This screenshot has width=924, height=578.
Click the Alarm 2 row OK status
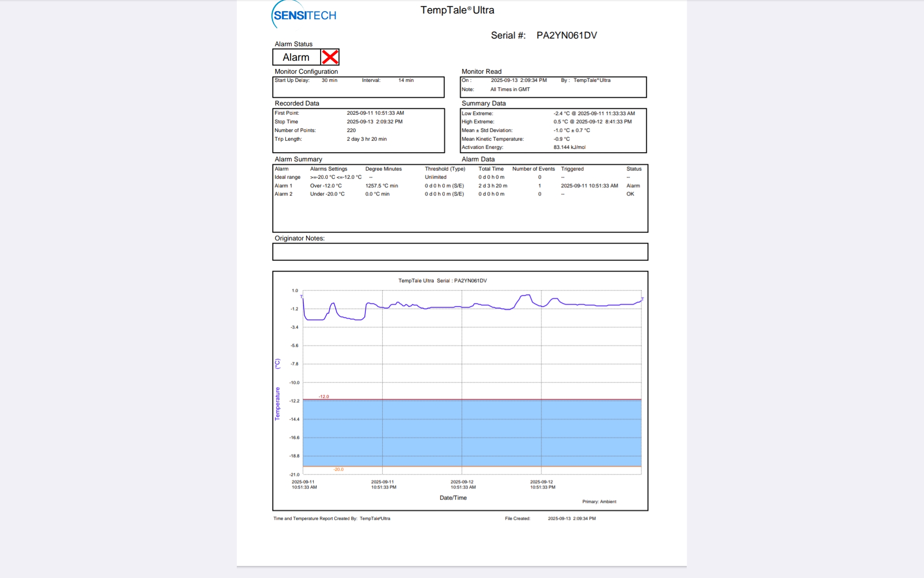630,194
